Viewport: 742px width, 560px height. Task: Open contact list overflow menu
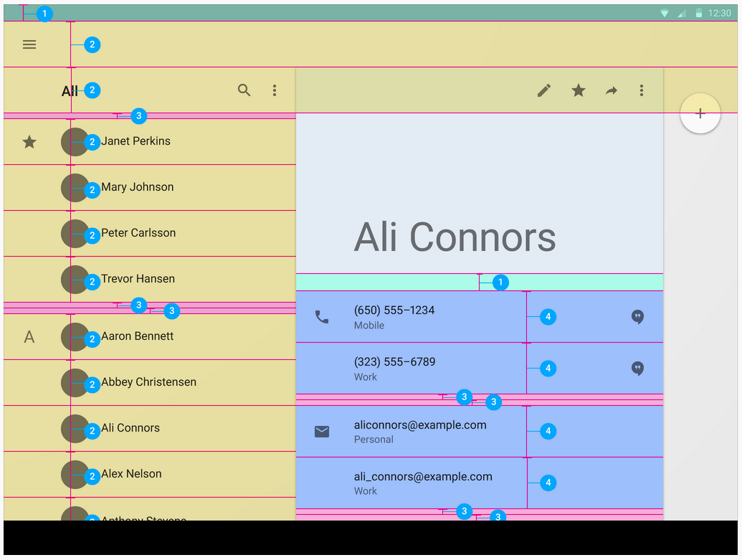[275, 90]
